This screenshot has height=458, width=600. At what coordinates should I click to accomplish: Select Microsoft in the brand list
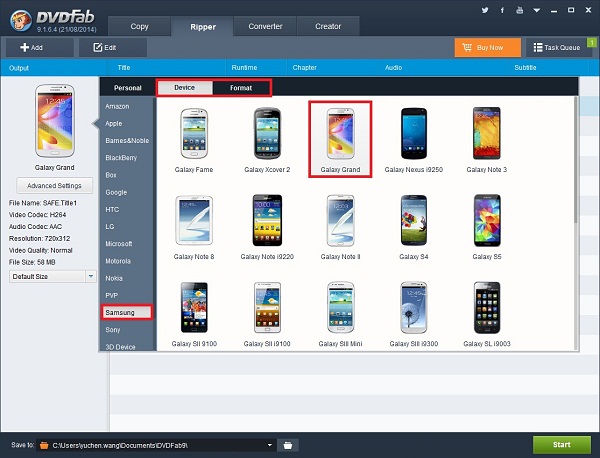(x=119, y=244)
